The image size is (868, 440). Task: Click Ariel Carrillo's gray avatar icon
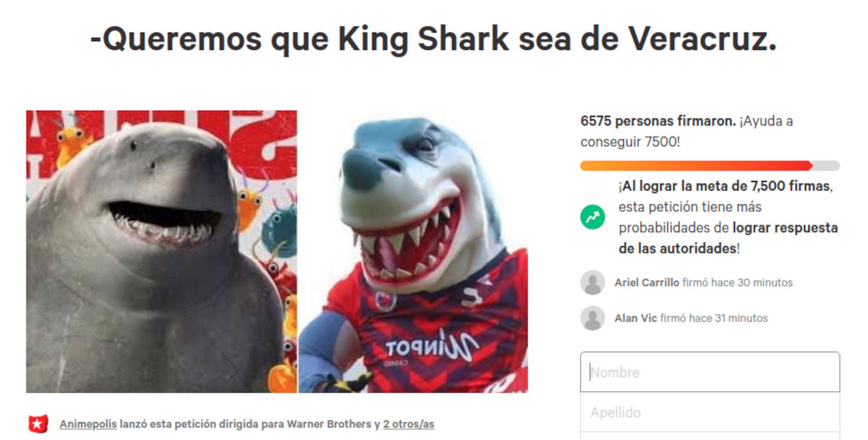[592, 282]
